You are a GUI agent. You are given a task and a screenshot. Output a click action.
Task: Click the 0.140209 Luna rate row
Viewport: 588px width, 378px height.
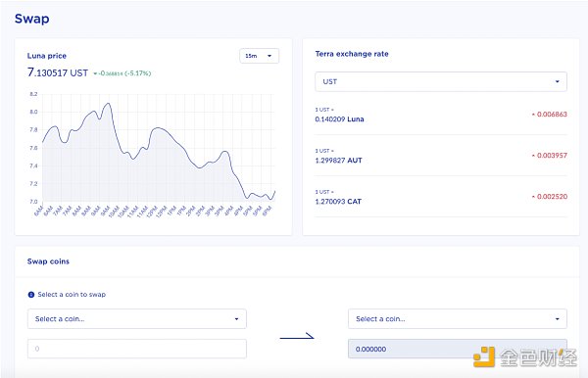pos(441,115)
